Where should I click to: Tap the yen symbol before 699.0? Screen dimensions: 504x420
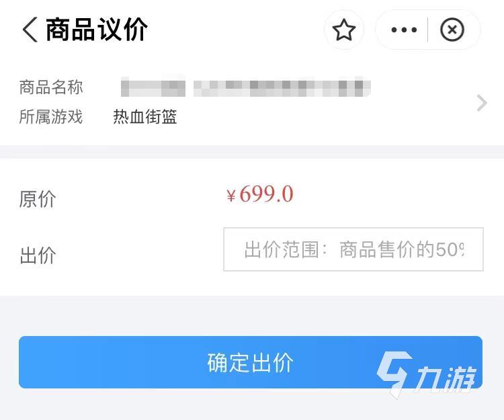[231, 196]
